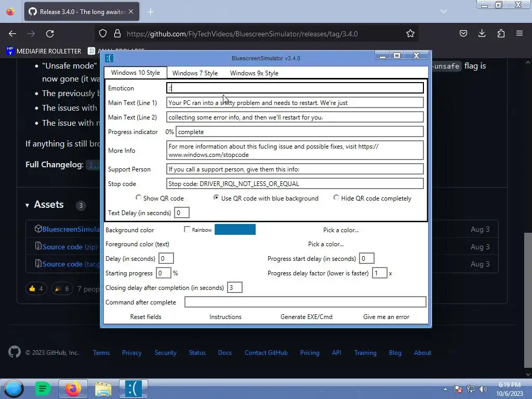Image resolution: width=532 pixels, height=399 pixels.
Task: Click the Stop code field
Action: (295, 183)
